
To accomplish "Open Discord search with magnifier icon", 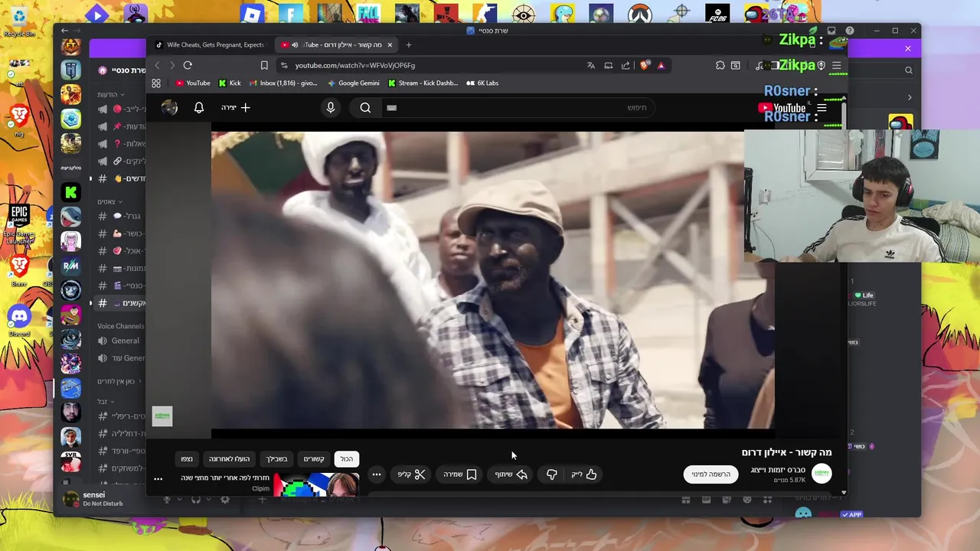I will 909,70.
